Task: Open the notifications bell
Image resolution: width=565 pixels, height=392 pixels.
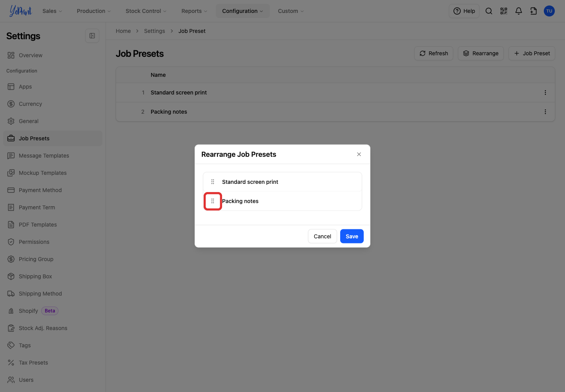Action: [x=519, y=11]
